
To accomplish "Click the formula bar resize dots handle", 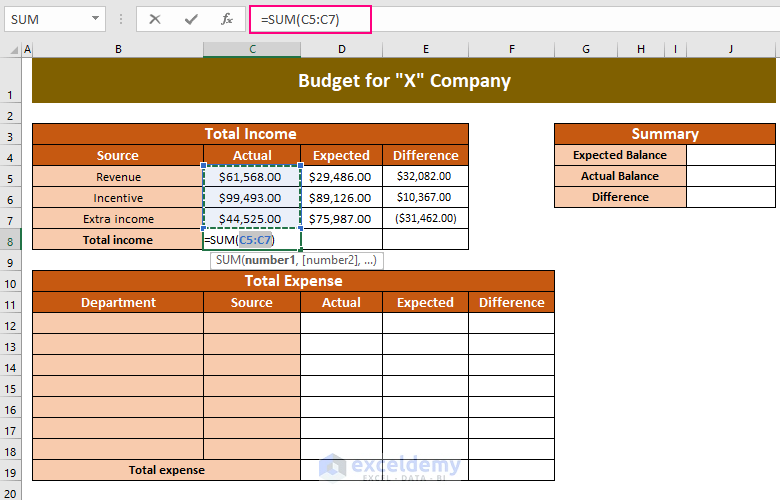I will click(x=121, y=19).
